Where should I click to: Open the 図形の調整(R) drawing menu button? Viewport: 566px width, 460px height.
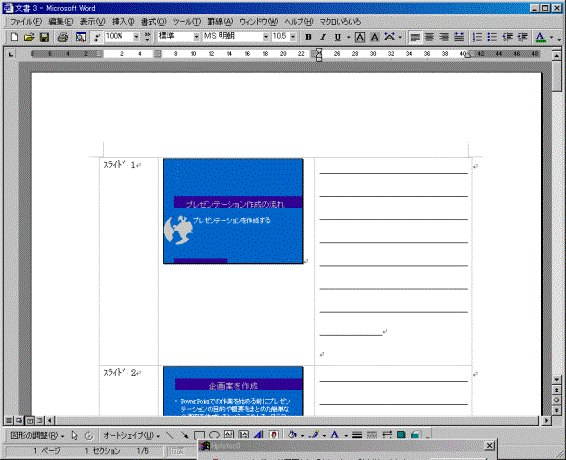coord(37,435)
